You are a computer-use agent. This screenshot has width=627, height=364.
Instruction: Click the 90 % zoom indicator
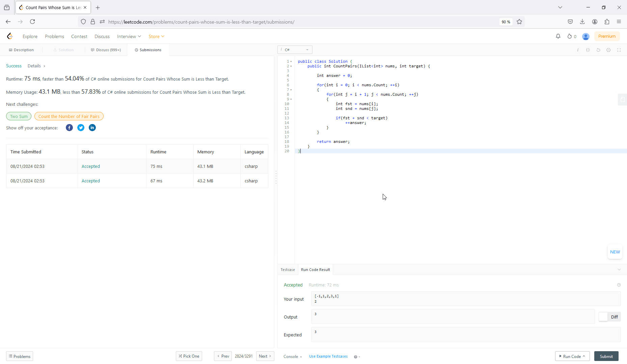[x=506, y=22]
